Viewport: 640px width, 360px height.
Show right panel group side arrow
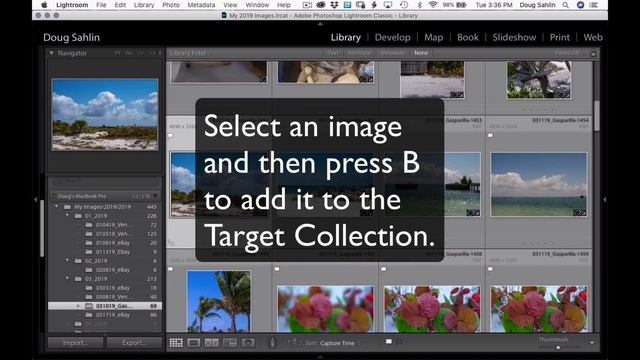pos(604,200)
